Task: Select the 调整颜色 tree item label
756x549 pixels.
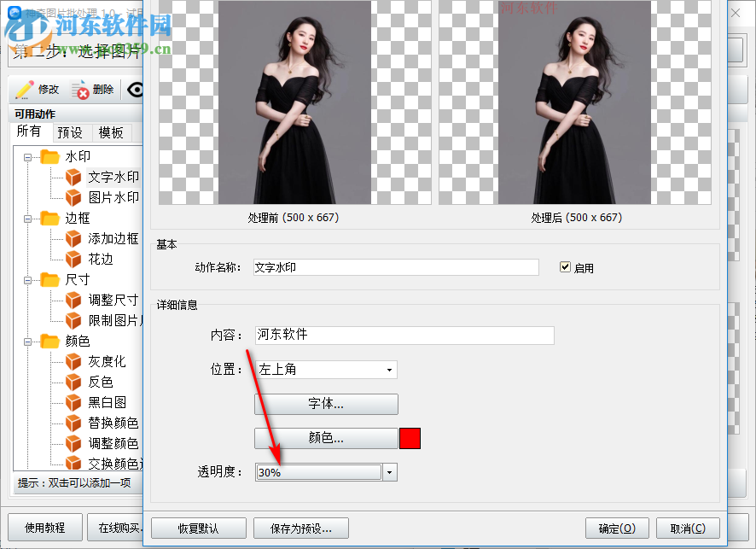Action: pyautogui.click(x=113, y=443)
